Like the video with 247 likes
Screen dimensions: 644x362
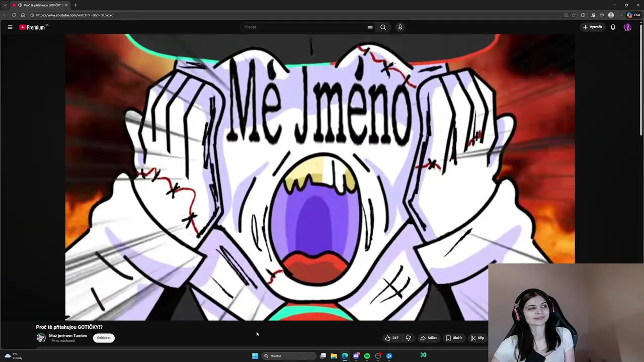click(391, 338)
